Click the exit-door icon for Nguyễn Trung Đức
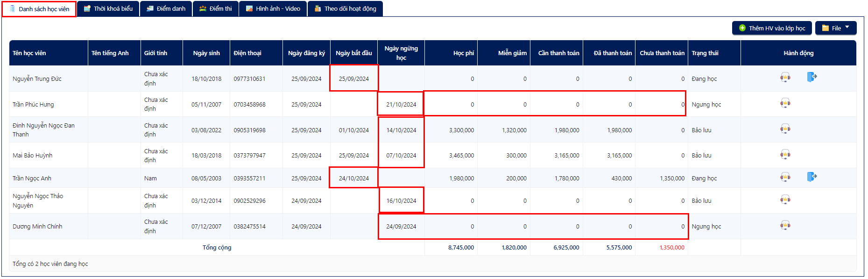Image resolution: width=868 pixels, height=279 pixels. tap(812, 77)
